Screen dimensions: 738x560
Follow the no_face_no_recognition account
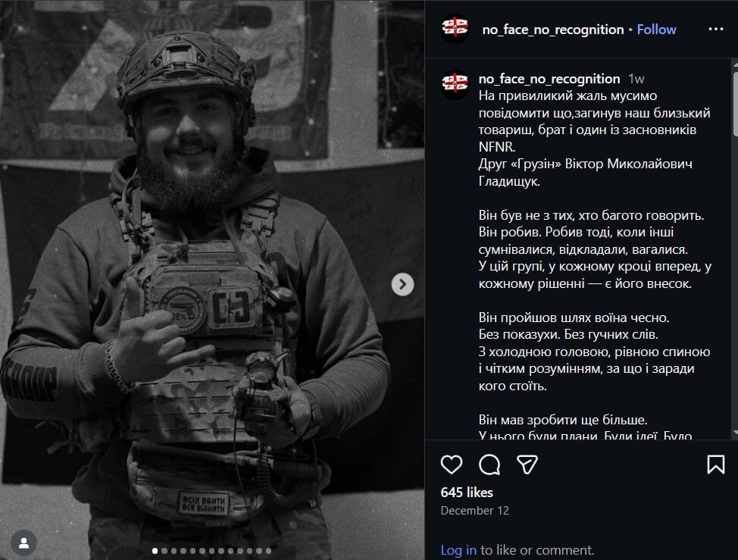[x=656, y=30]
